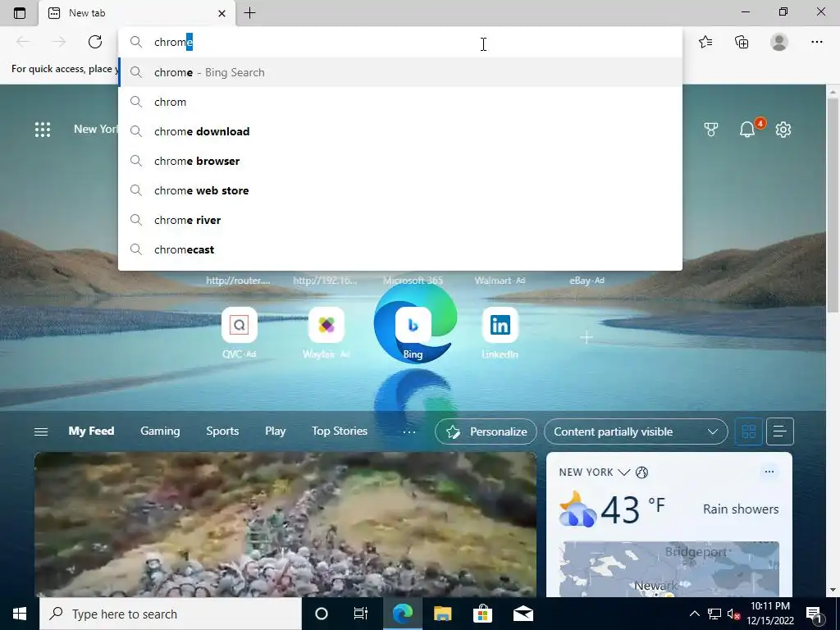Switch to the Play tab
This screenshot has height=630, width=840.
(276, 431)
